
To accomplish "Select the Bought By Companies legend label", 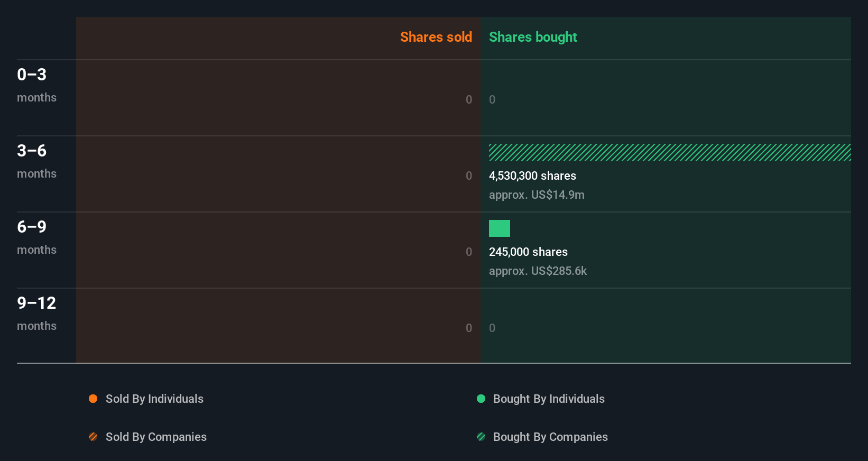I will (550, 437).
